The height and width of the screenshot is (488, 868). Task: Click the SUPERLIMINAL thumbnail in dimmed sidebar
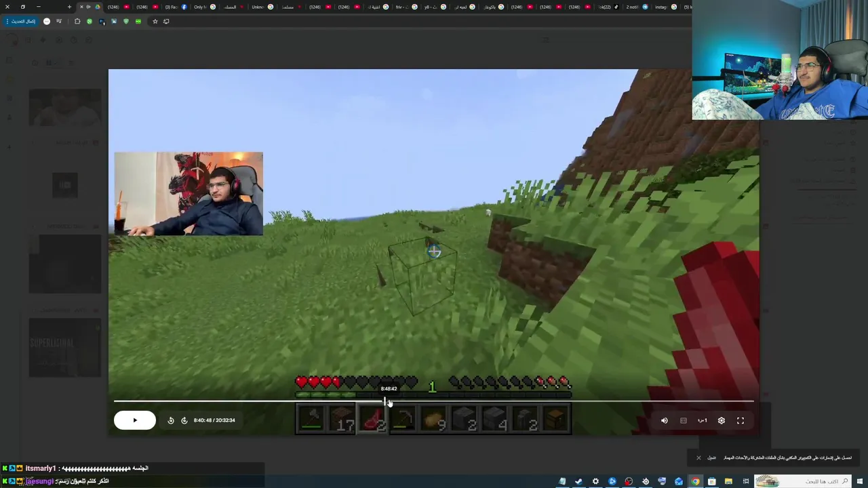[64, 348]
